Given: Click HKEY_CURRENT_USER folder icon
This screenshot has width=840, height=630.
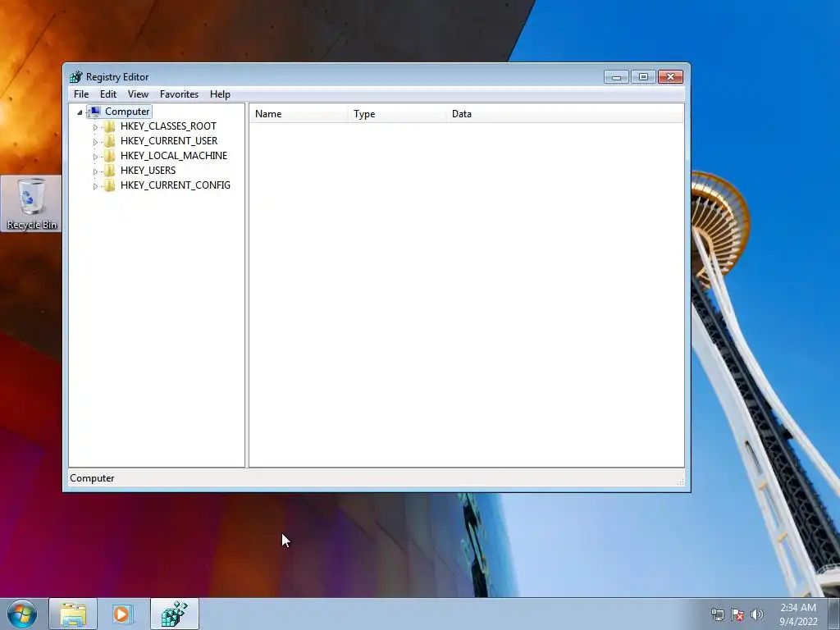Looking at the screenshot, I should click(x=110, y=141).
